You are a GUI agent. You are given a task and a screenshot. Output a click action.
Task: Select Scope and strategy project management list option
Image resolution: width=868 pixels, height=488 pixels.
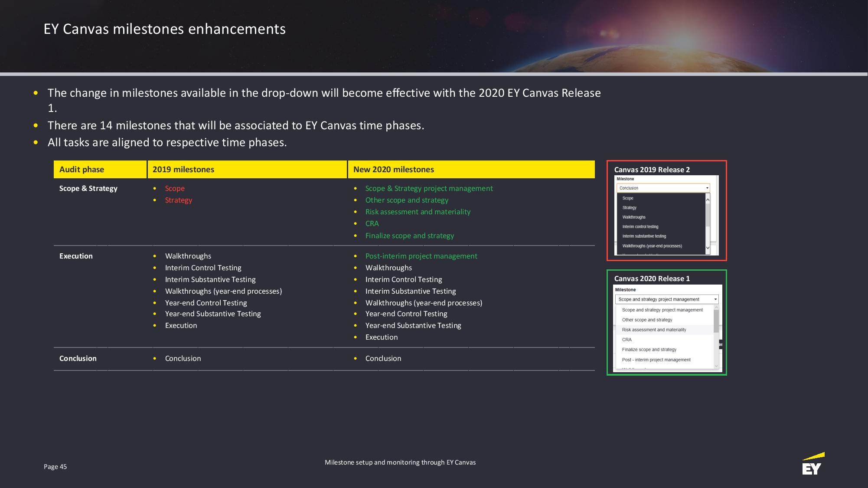662,310
